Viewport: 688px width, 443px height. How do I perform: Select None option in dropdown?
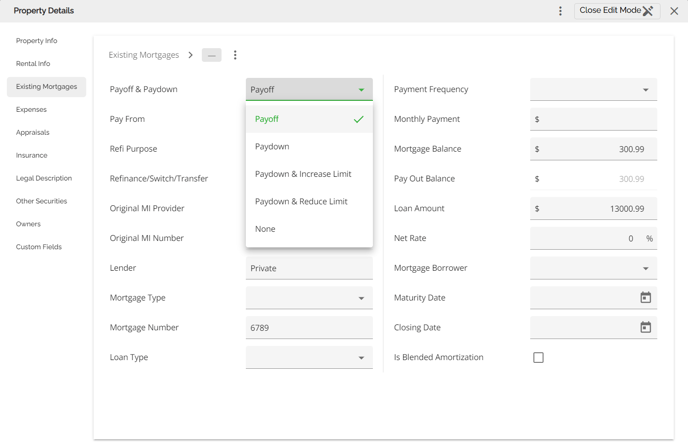[x=309, y=229]
